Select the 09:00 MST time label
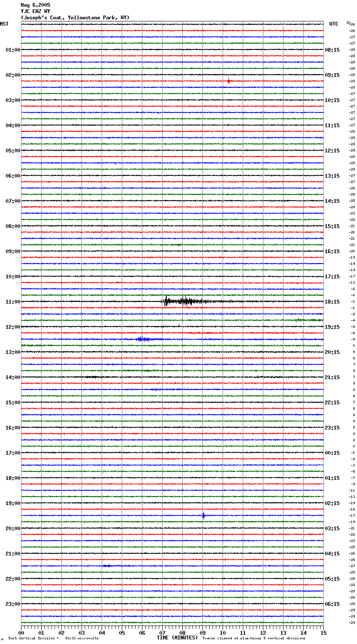Screen dimensions: 357x644 [x=13, y=251]
